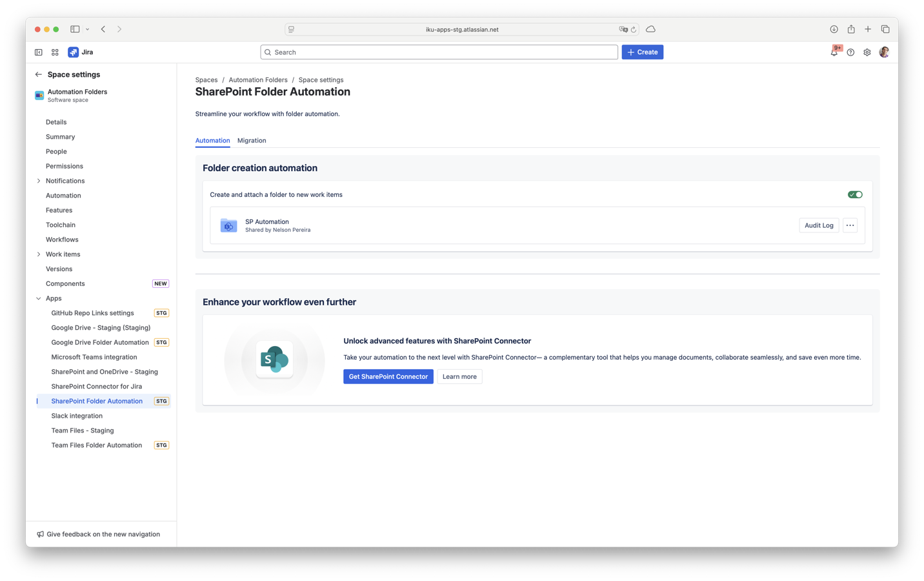Collapse the Apps section

click(39, 298)
